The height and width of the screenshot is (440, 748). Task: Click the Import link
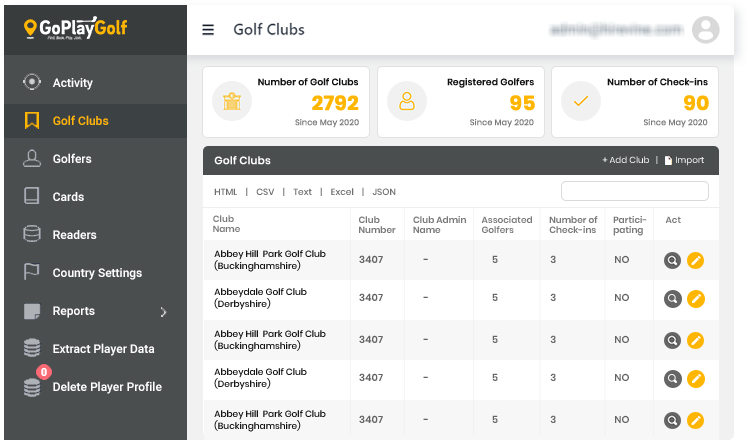click(689, 160)
